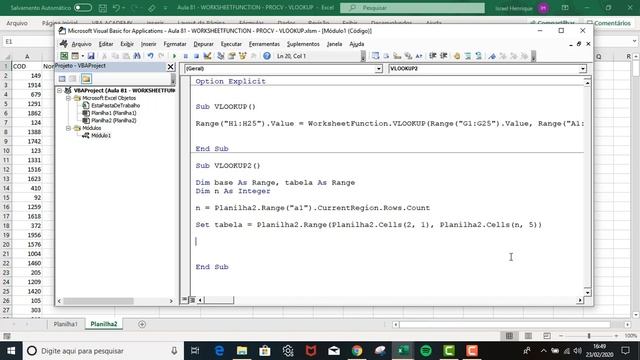Image resolution: width=640 pixels, height=360 pixels.
Task: Click the Comment Block icon
Action: (x=468, y=56)
